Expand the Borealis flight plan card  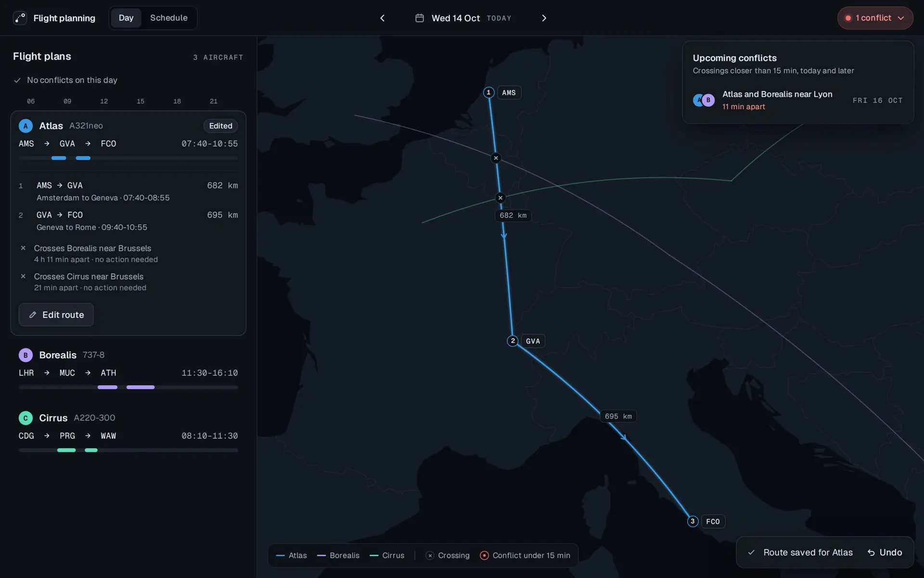[128, 368]
